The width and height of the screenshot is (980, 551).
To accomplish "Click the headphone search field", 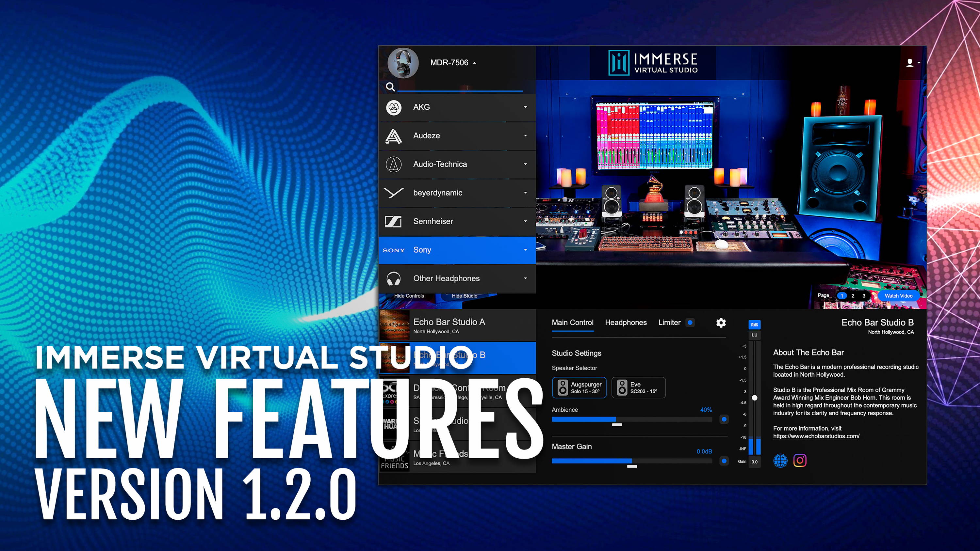I will [460, 87].
